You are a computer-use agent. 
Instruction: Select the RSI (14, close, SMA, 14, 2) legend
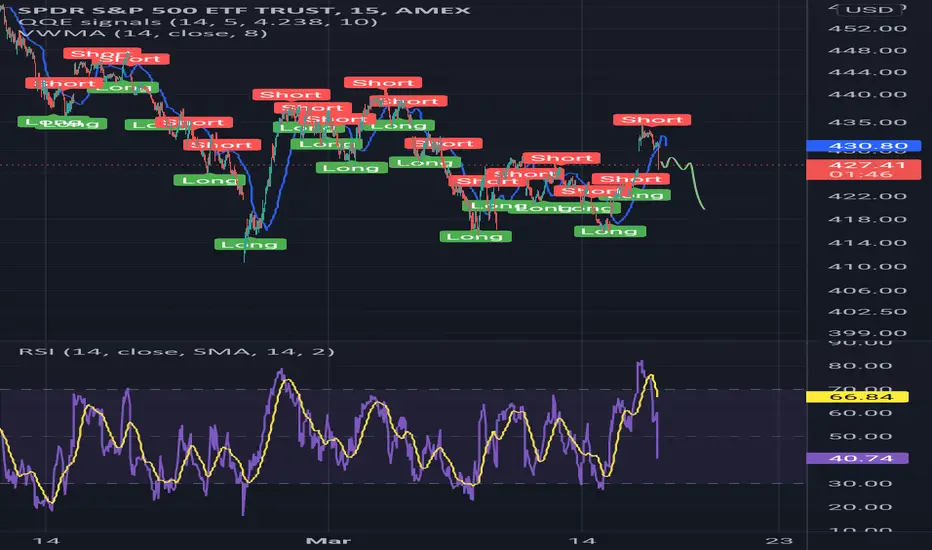pyautogui.click(x=177, y=351)
